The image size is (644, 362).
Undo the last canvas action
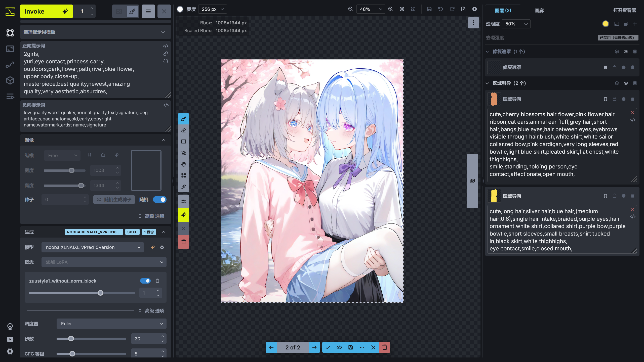[x=440, y=9]
